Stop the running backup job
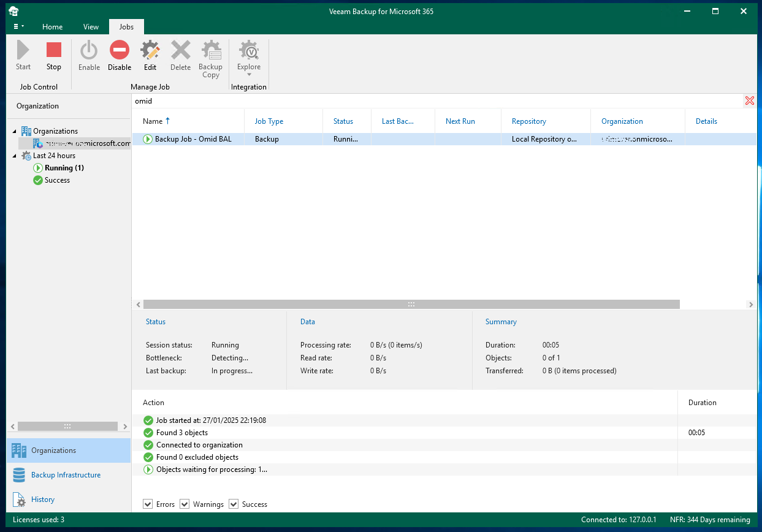 pyautogui.click(x=54, y=55)
